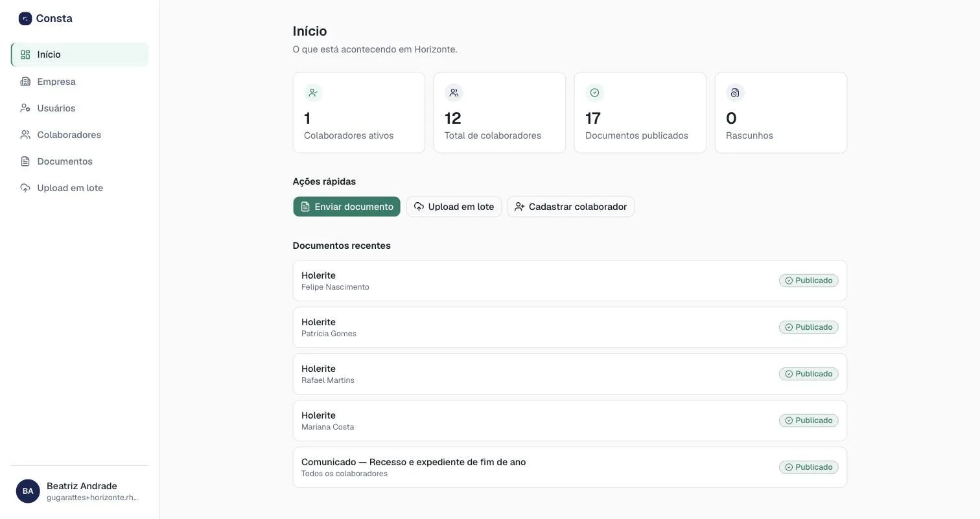This screenshot has height=519, width=980.
Task: Open the Início menu item
Action: [80, 54]
